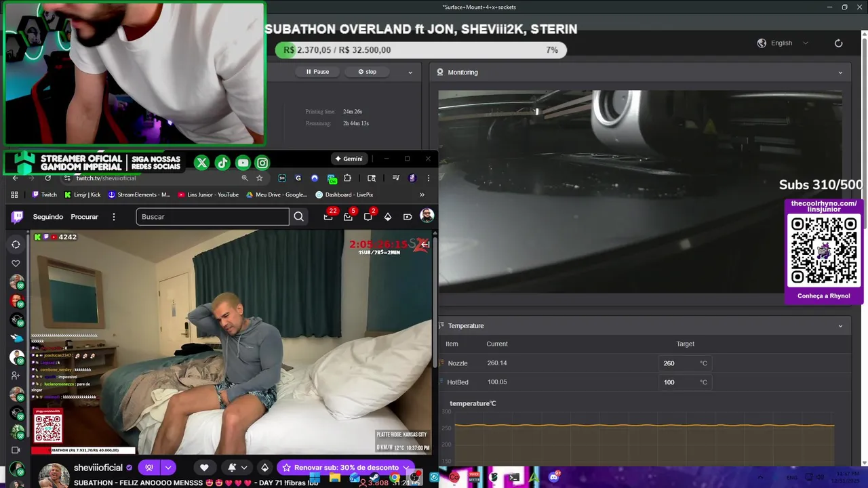The image size is (868, 488).
Task: Pause the 3D print job
Action: [x=317, y=72]
